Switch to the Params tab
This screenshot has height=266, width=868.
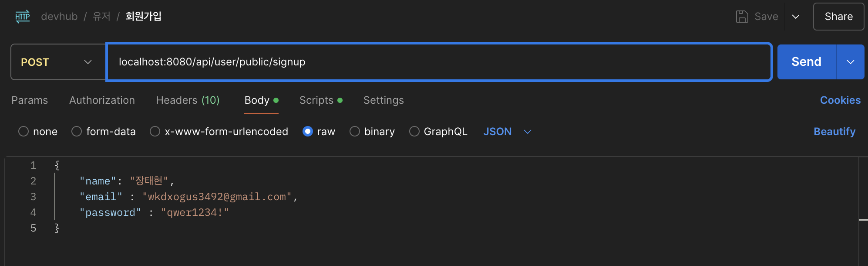(30, 100)
